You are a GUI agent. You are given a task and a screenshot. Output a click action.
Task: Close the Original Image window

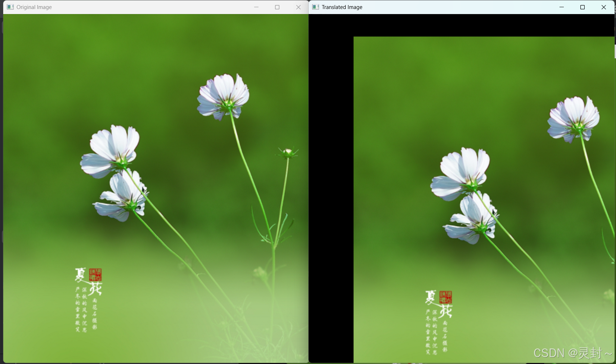(x=298, y=7)
